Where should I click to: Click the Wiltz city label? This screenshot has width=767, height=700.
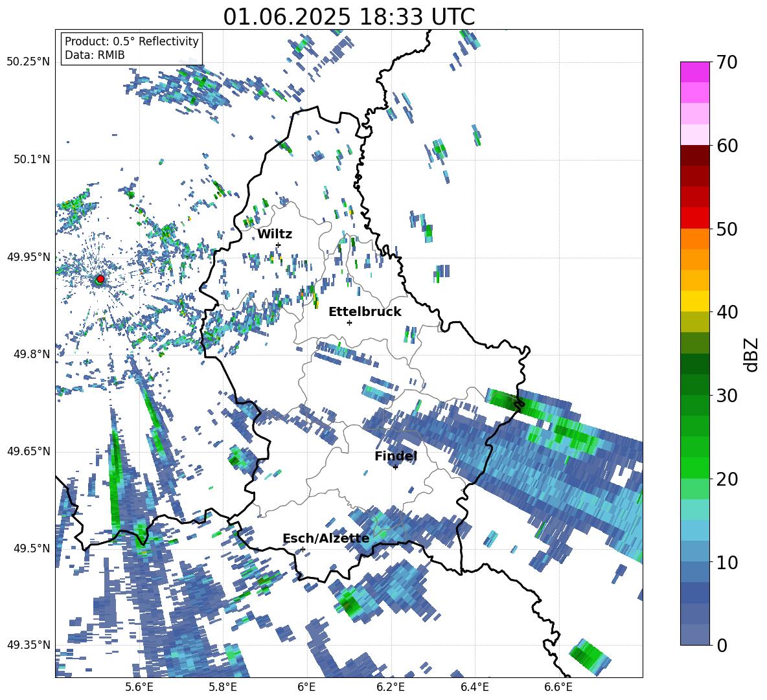pyautogui.click(x=275, y=234)
